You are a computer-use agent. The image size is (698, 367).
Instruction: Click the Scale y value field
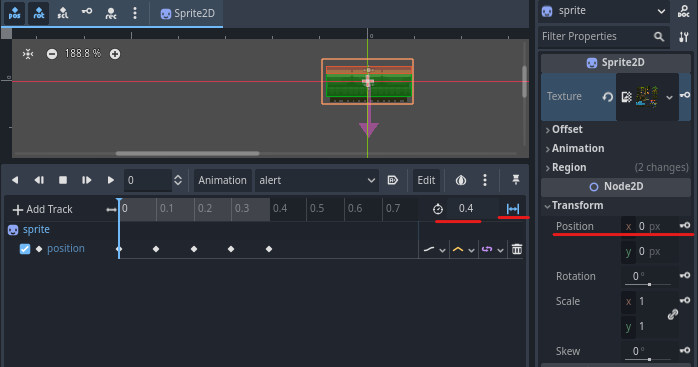coord(650,326)
